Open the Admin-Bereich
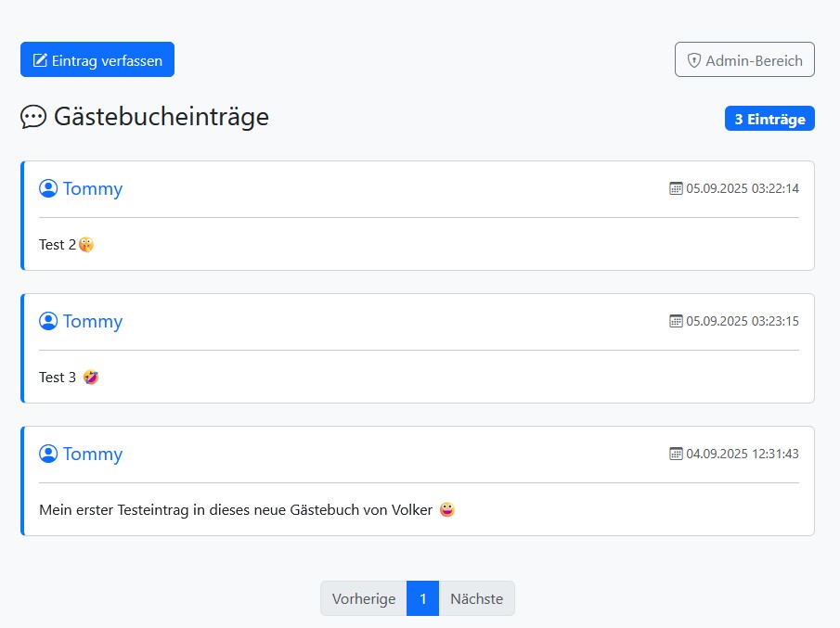 744,60
